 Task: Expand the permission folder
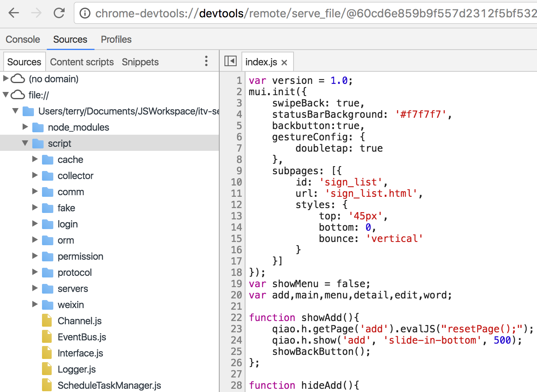pyautogui.click(x=35, y=256)
